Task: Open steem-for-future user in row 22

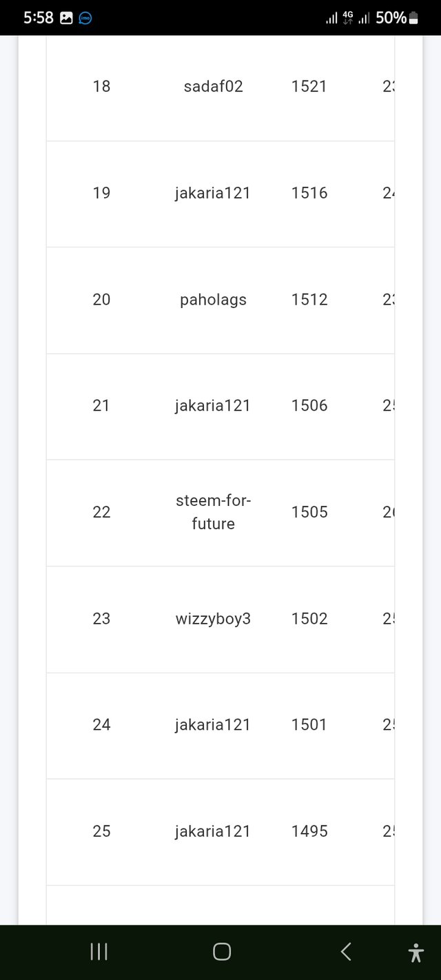Action: (x=213, y=512)
